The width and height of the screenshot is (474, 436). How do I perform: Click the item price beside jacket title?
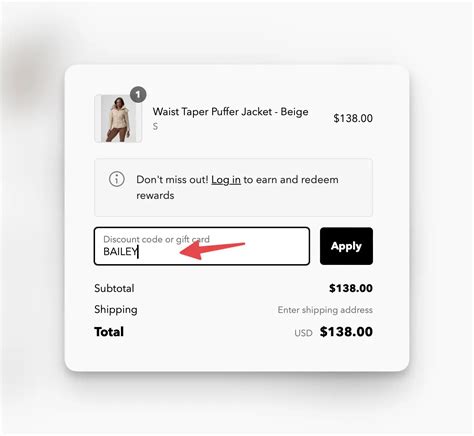353,118
